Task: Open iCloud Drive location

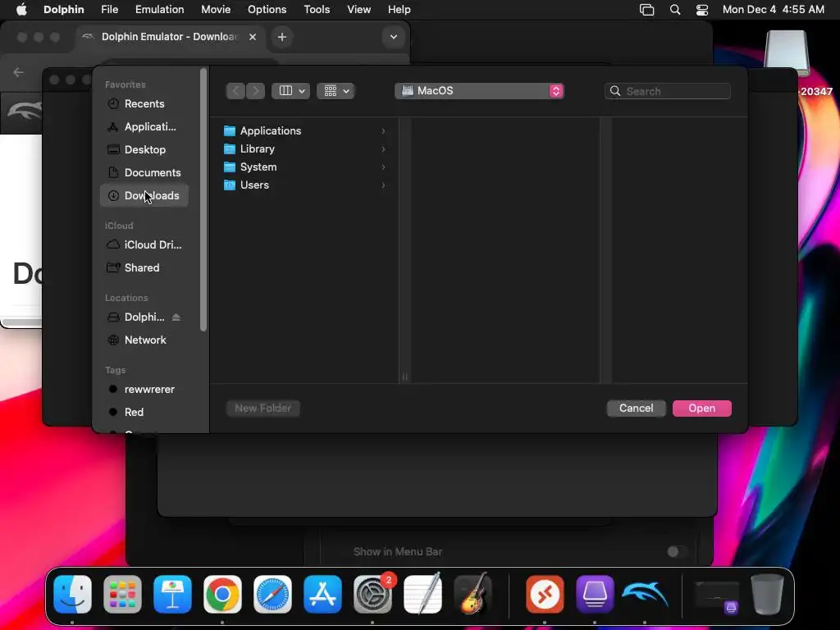Action: click(x=144, y=244)
